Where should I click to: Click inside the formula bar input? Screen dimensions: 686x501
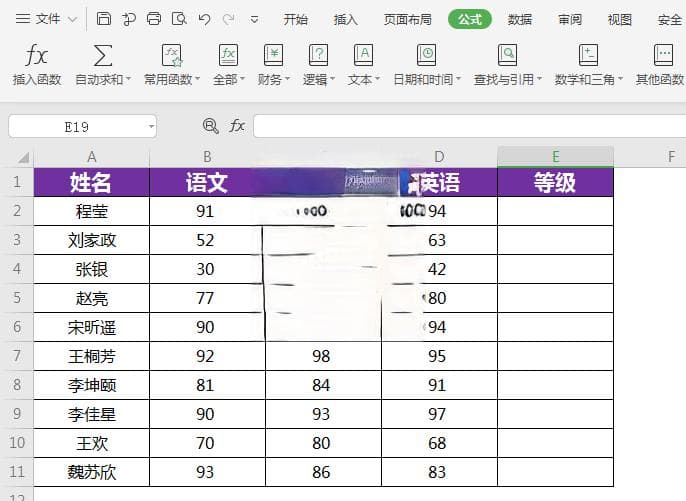(469, 126)
